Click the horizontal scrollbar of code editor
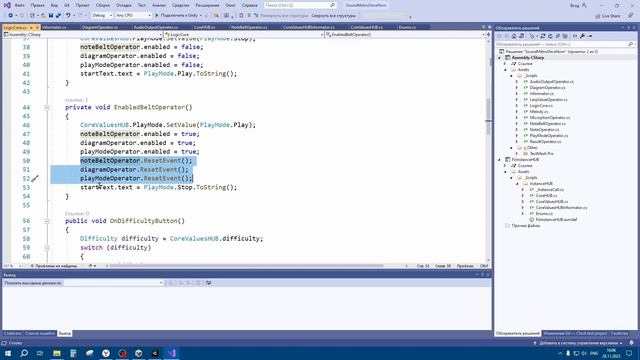This screenshot has height=360, width=640. pyautogui.click(x=247, y=266)
